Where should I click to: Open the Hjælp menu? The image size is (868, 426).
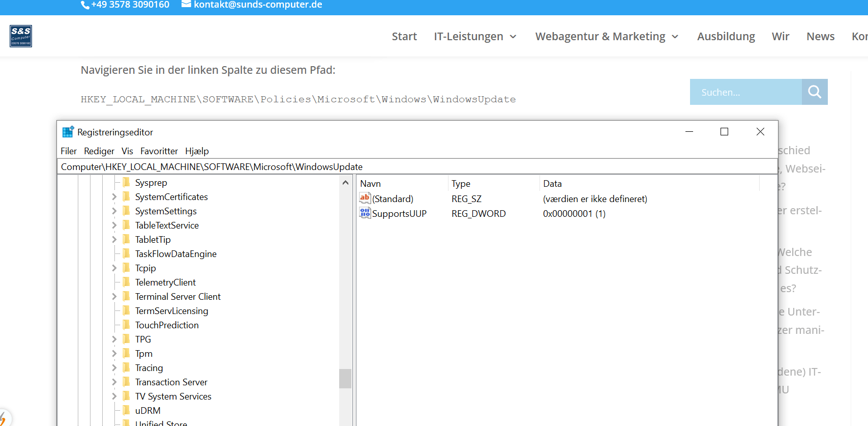pyautogui.click(x=197, y=151)
